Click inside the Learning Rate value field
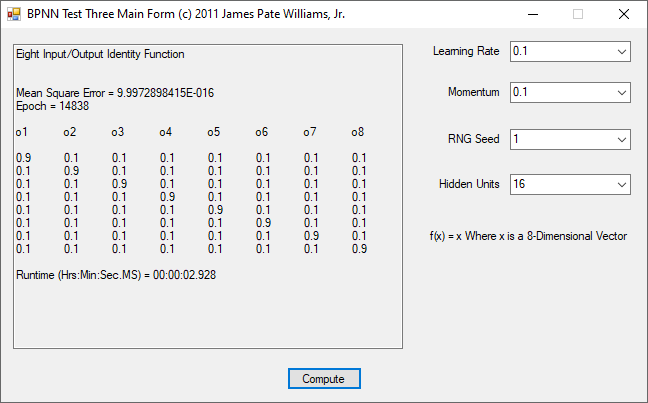The width and height of the screenshot is (648, 403). (x=560, y=51)
